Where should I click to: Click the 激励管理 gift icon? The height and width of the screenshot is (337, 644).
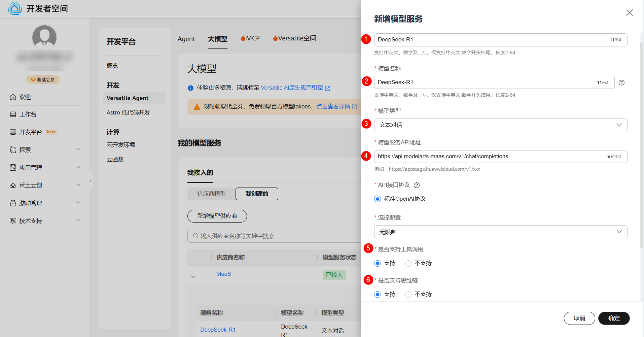[x=13, y=203]
